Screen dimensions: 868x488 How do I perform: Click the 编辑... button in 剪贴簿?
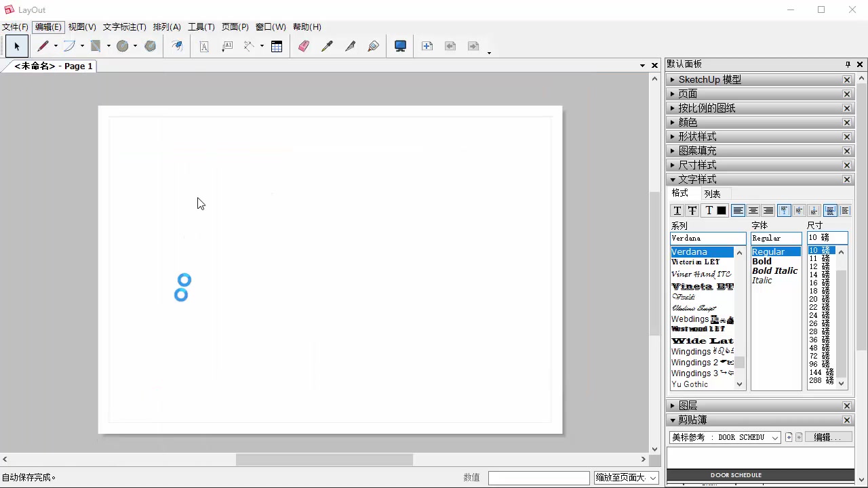[829, 437]
